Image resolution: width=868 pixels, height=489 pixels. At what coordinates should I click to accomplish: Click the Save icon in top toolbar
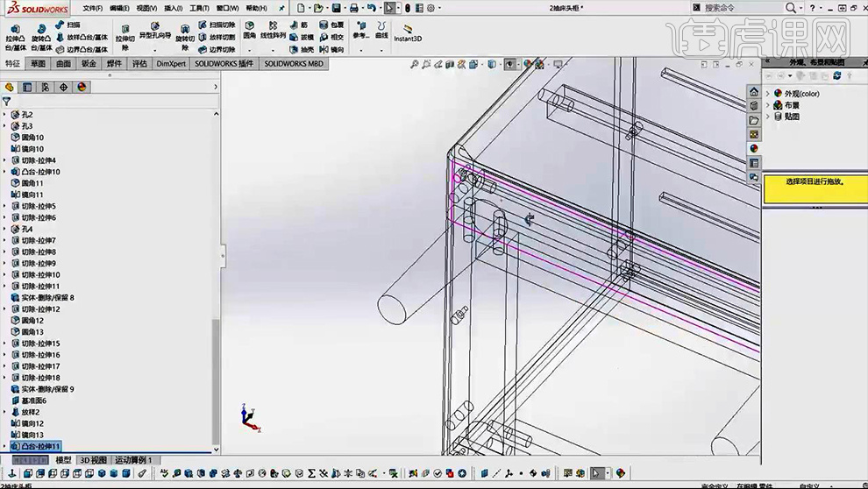coord(336,8)
